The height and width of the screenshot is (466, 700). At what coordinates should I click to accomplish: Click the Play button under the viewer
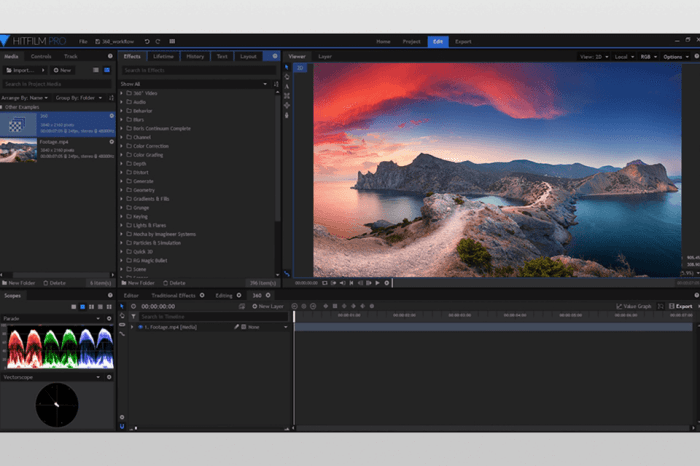(x=378, y=283)
